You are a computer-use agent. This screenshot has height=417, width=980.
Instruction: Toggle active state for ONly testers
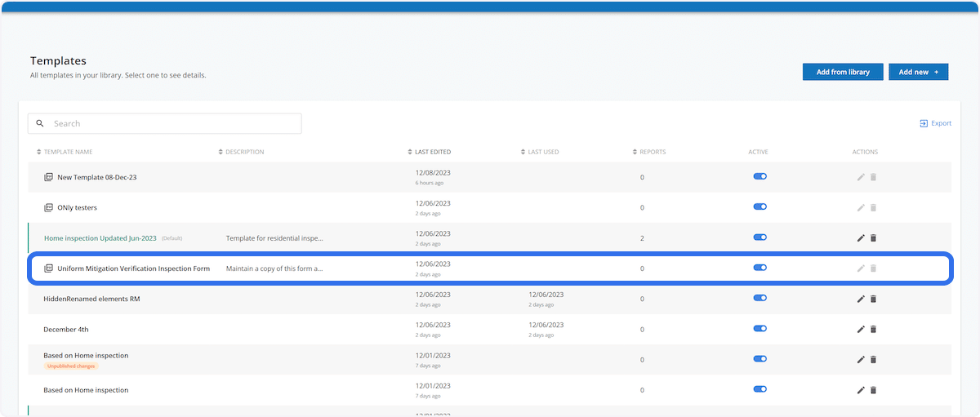click(759, 207)
